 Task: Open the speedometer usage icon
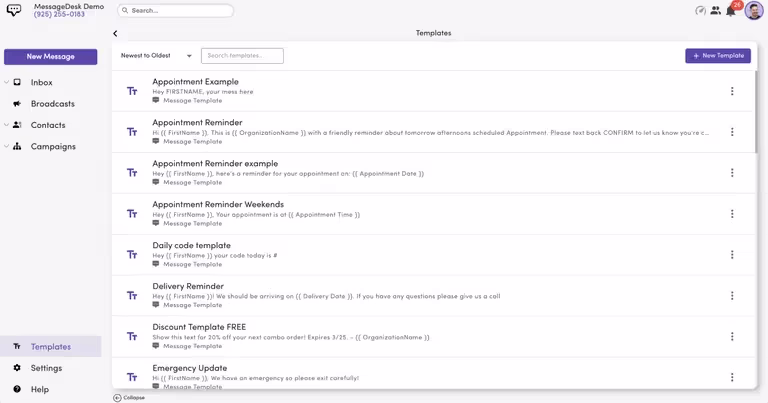coord(700,11)
